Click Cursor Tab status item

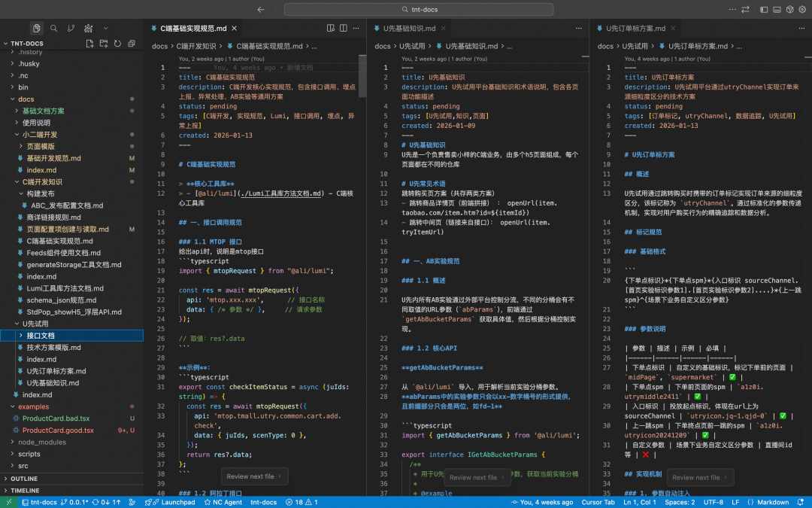click(x=598, y=502)
